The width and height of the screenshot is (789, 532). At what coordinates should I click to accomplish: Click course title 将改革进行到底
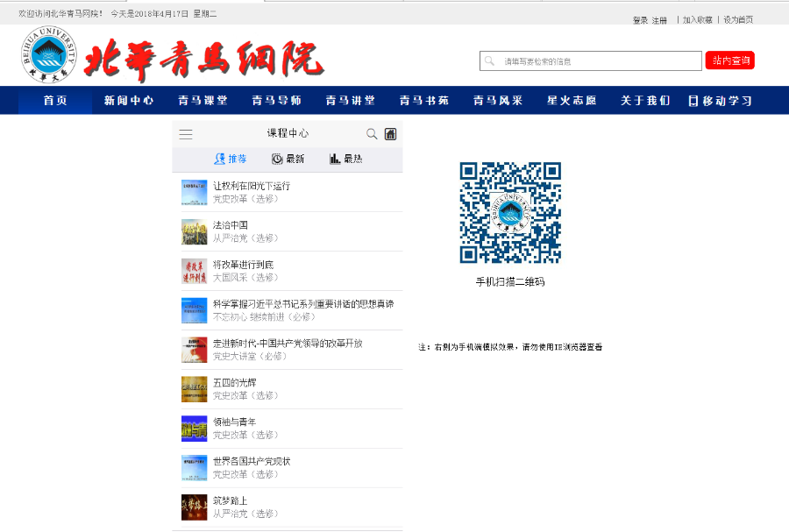[x=243, y=265]
